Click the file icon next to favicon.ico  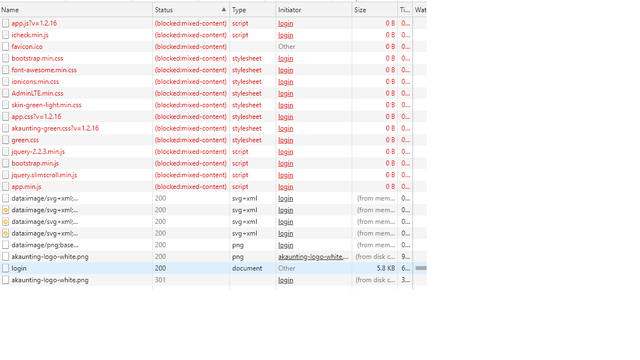(5, 47)
